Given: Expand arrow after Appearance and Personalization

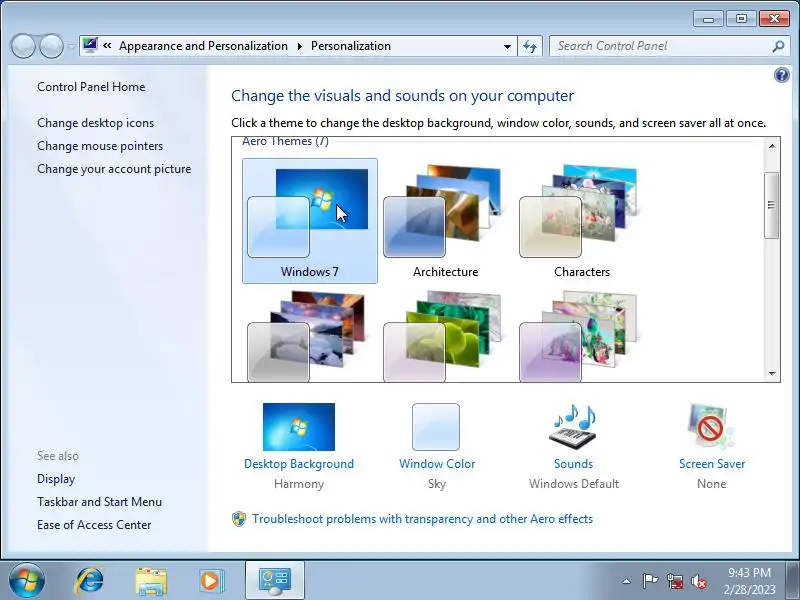Looking at the screenshot, I should (299, 46).
